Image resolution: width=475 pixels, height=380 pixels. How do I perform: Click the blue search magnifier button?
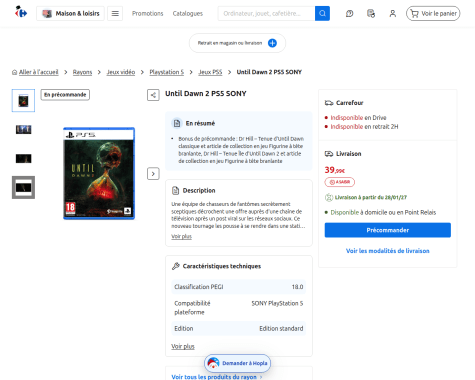tap(322, 13)
